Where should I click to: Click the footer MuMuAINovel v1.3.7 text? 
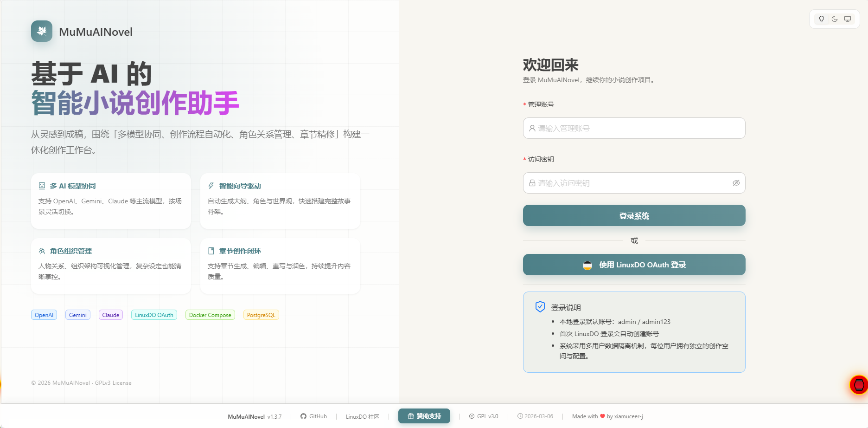click(255, 416)
